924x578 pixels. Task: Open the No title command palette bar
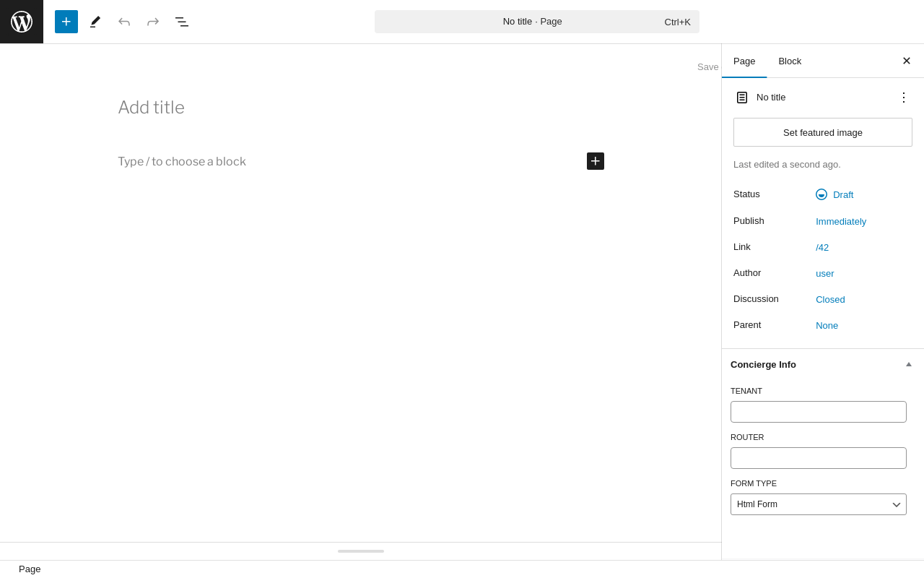click(537, 22)
